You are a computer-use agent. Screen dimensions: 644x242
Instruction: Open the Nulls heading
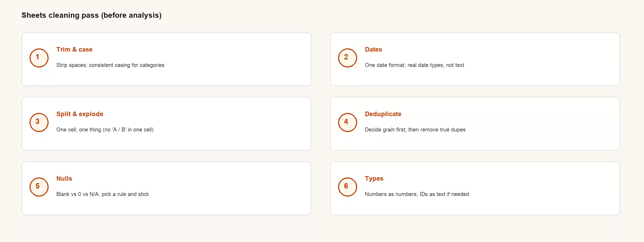[x=64, y=179]
